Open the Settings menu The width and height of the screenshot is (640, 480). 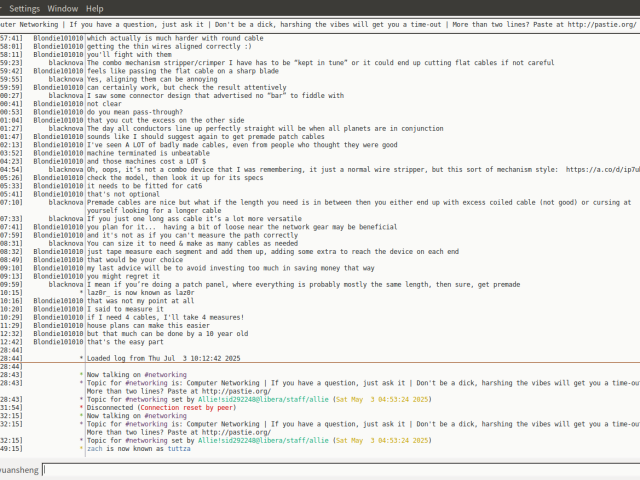click(24, 9)
